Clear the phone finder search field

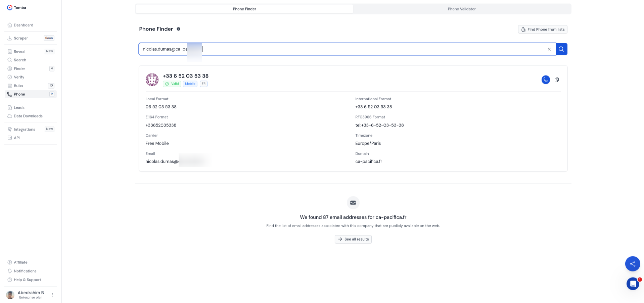[x=549, y=49]
